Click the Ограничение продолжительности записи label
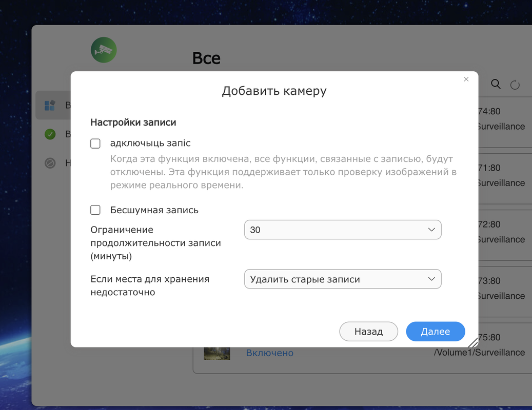The image size is (532, 410). (x=156, y=243)
